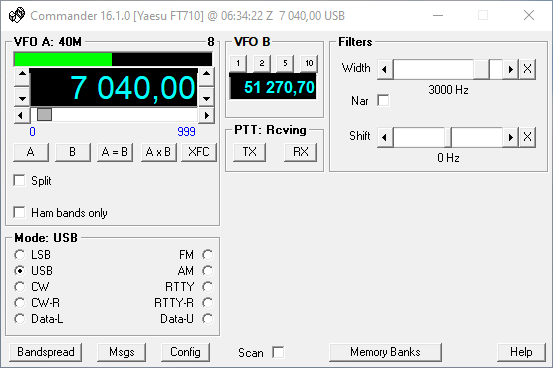Screen dimensions: 553x368
Task: Click the Shift filter reset X button
Action: [x=527, y=137]
